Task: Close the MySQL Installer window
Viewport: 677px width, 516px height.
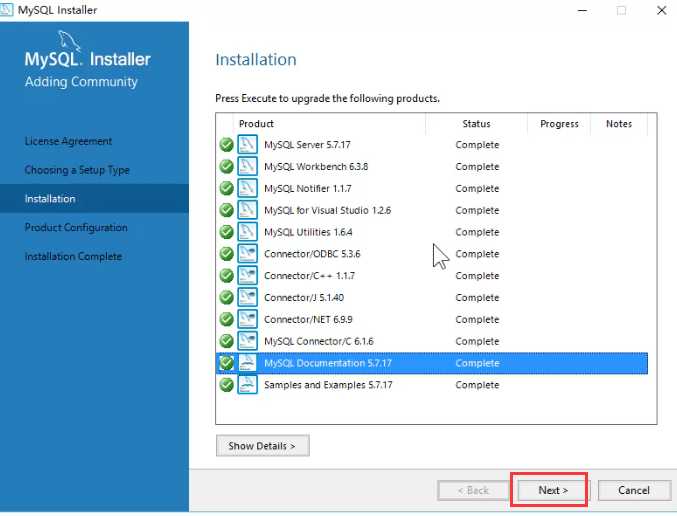Action: click(661, 10)
